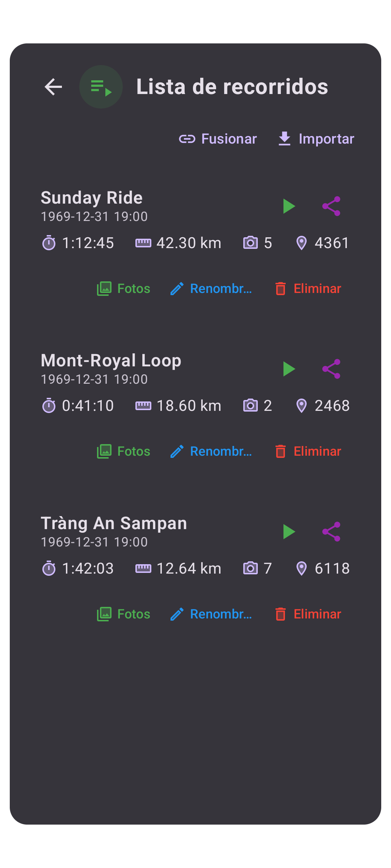
Task: Rename the Sunday Ride track
Action: (x=211, y=289)
